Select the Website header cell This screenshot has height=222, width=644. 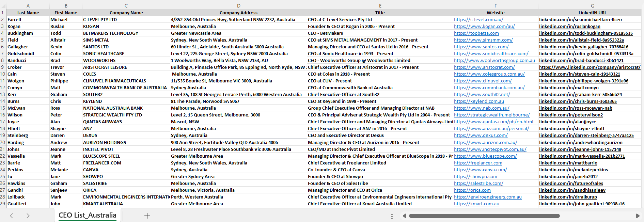coord(496,13)
